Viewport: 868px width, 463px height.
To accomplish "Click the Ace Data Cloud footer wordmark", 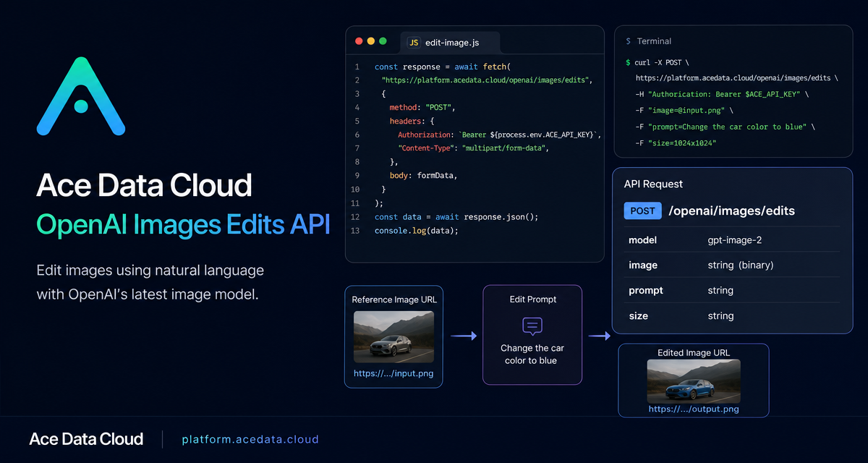I will click(x=86, y=439).
